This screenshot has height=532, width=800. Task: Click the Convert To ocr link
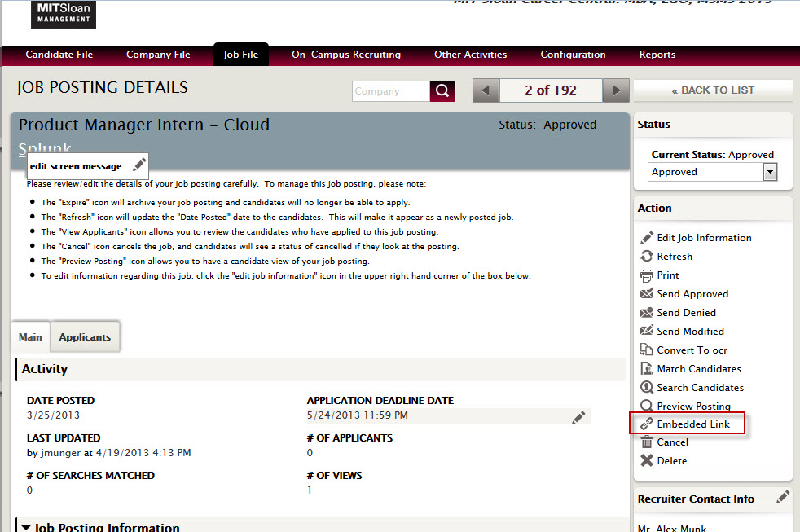tap(692, 350)
